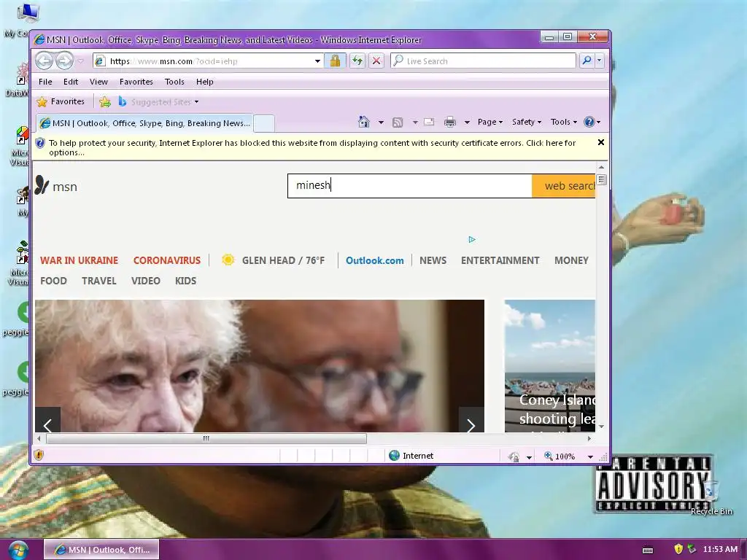Image resolution: width=747 pixels, height=560 pixels.
Task: Open recent pages dropdown beside Forward button
Action: 80,61
